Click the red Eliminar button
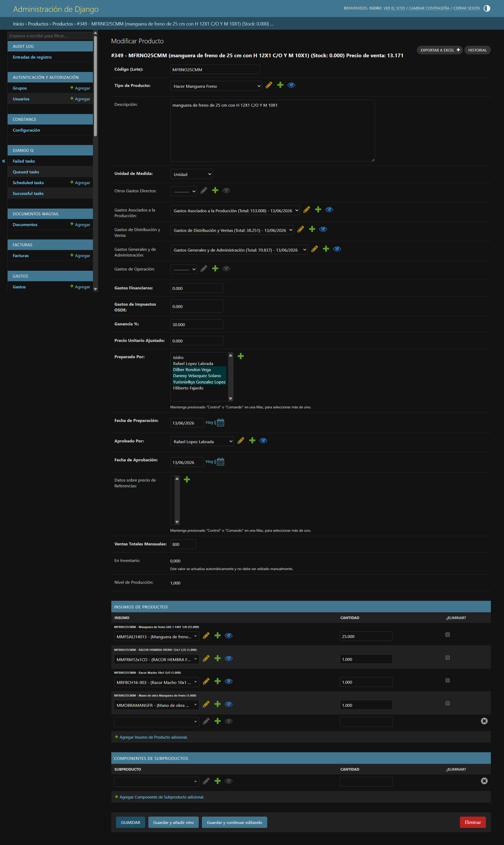 tap(473, 822)
